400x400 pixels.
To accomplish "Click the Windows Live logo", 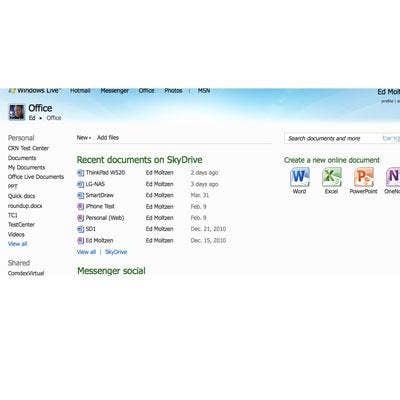I will click(34, 90).
